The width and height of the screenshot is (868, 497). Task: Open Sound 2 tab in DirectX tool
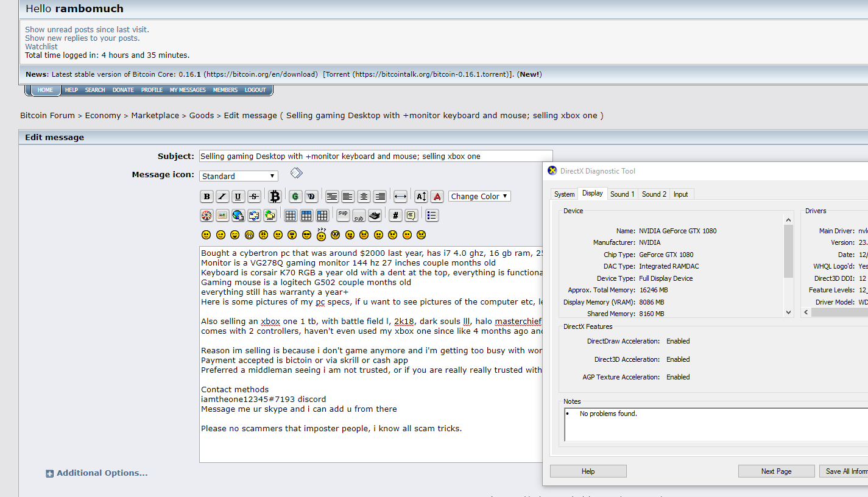click(654, 194)
